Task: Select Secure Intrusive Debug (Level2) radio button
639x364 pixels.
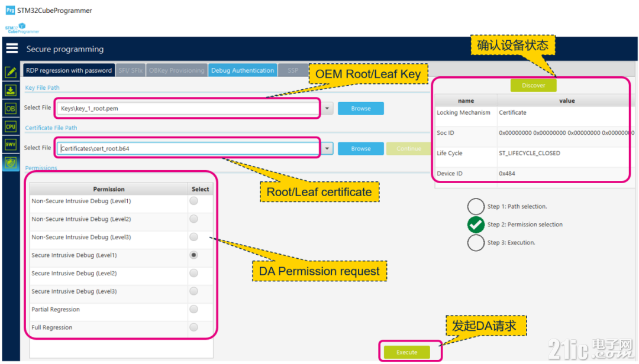Action: pos(193,273)
